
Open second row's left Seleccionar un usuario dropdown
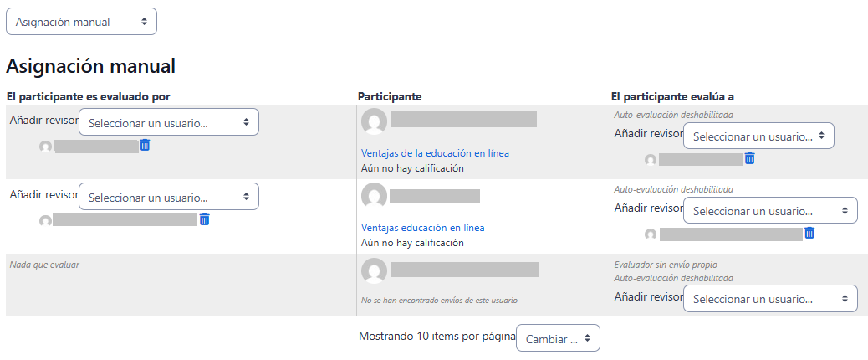pos(169,197)
